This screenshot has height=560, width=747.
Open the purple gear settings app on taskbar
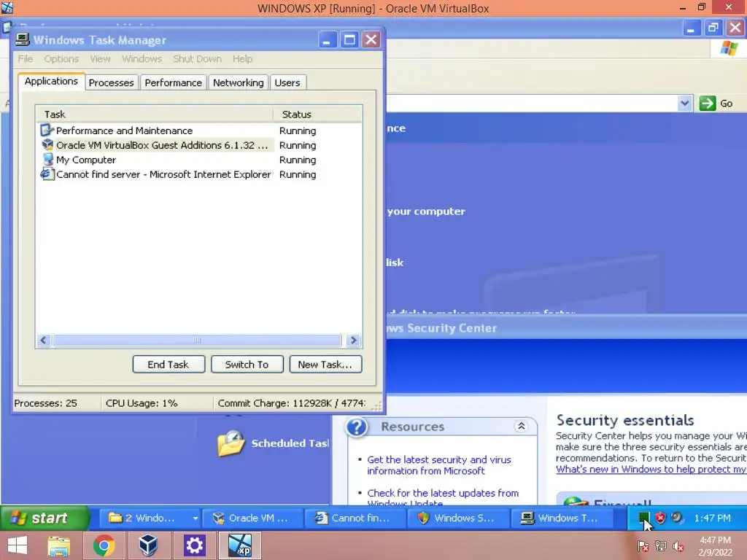pyautogui.click(x=194, y=545)
